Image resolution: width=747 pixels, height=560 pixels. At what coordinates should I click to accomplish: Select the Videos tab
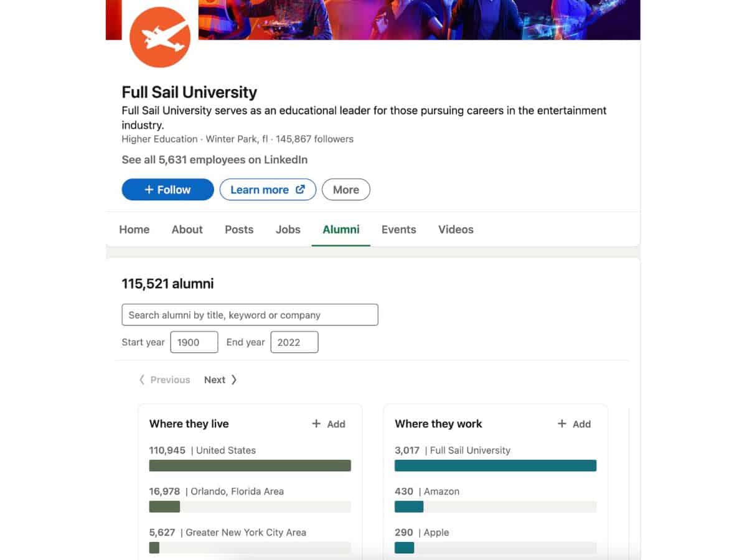point(455,230)
